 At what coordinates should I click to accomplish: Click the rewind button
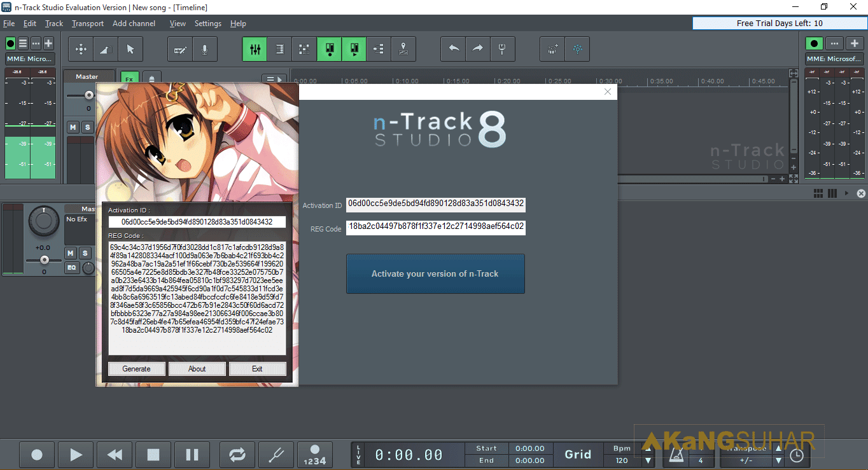tap(115, 455)
